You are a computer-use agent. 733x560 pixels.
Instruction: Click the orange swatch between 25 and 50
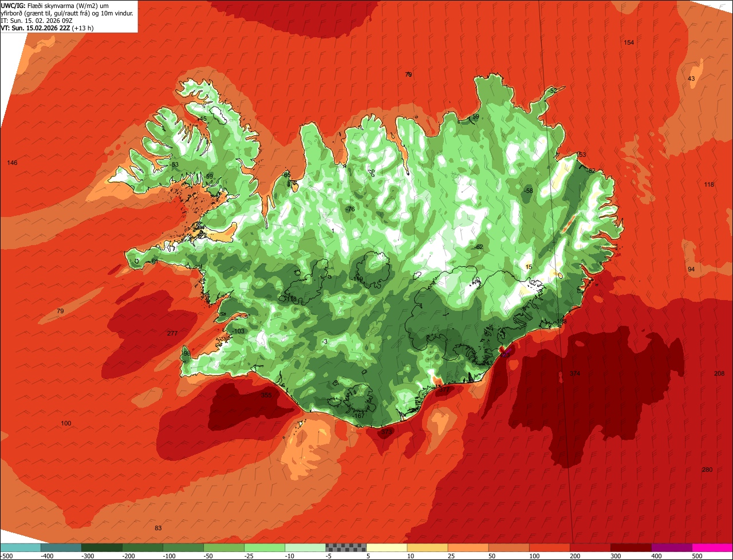468,547
